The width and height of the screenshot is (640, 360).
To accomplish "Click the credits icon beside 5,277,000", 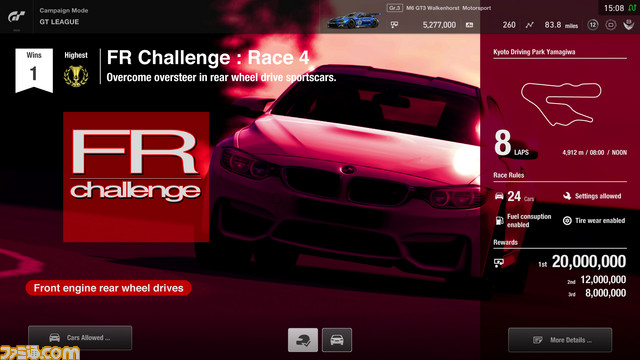I will pos(394,25).
